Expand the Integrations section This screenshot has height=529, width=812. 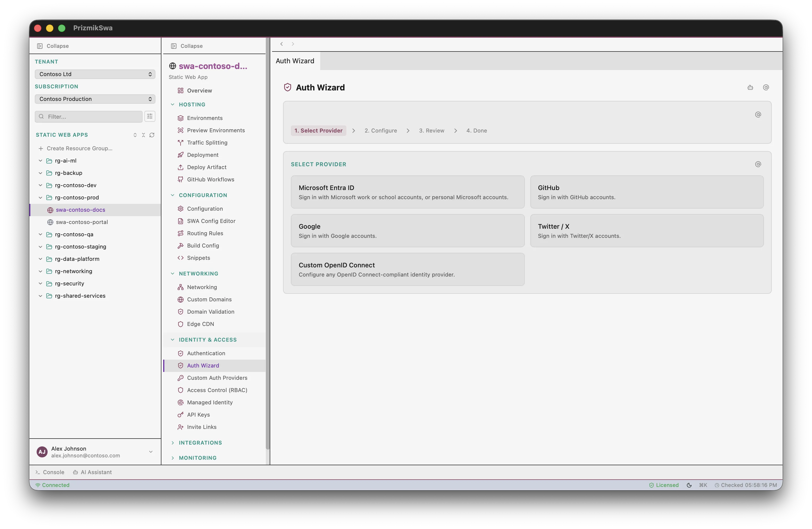point(172,443)
